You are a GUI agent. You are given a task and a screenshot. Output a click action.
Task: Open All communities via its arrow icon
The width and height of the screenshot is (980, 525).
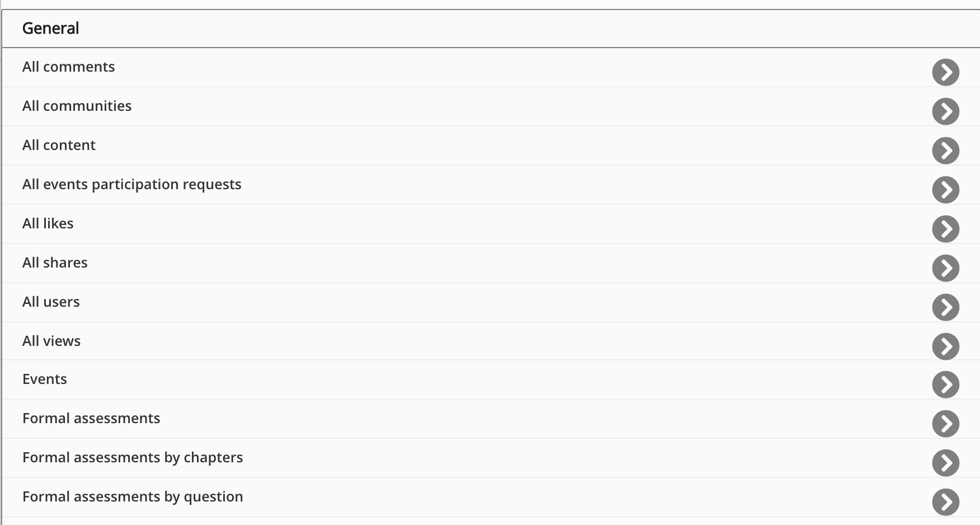click(945, 111)
